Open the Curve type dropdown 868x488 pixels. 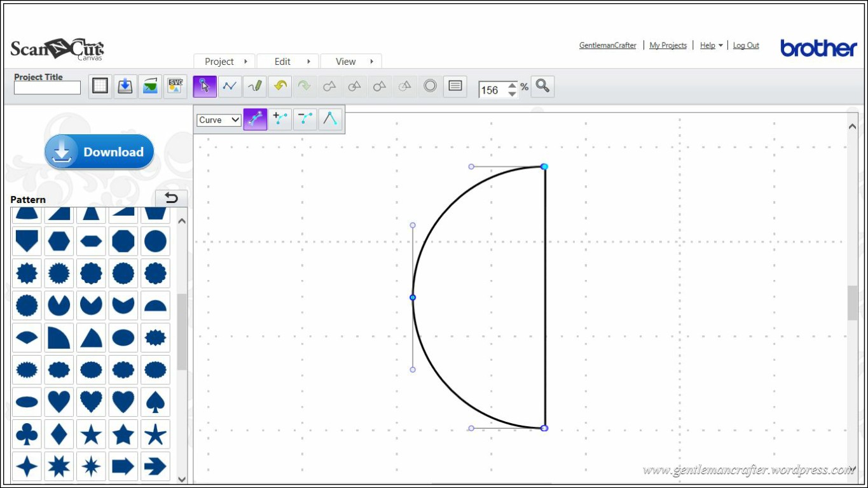coord(218,120)
